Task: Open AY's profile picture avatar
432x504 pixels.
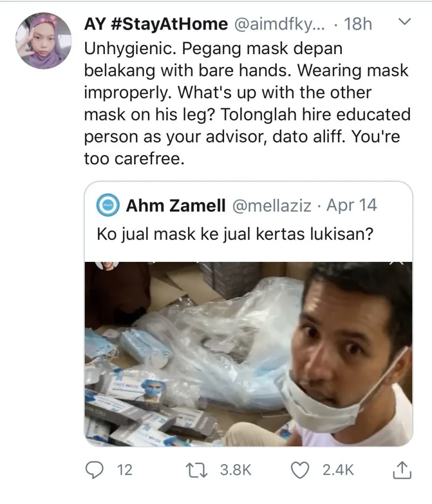Action: 43,41
